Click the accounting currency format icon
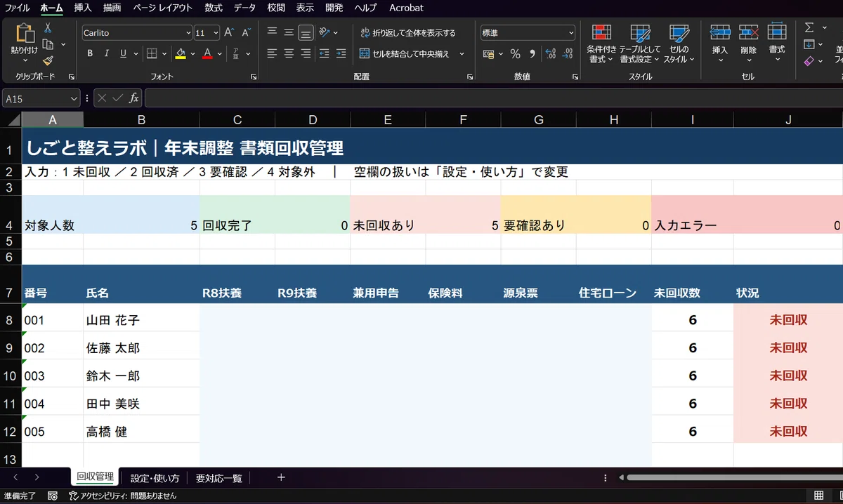Screen dimensions: 843x504 pos(488,54)
